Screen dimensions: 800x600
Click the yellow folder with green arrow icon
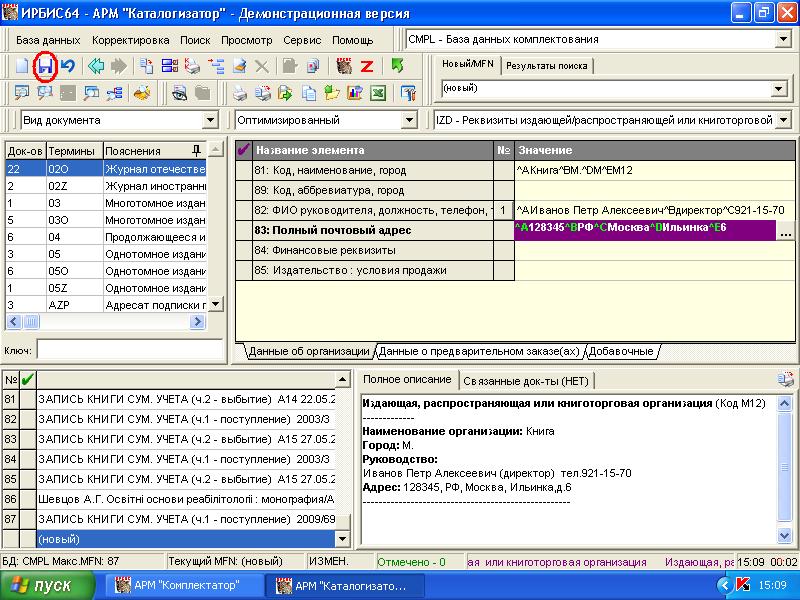click(x=332, y=93)
